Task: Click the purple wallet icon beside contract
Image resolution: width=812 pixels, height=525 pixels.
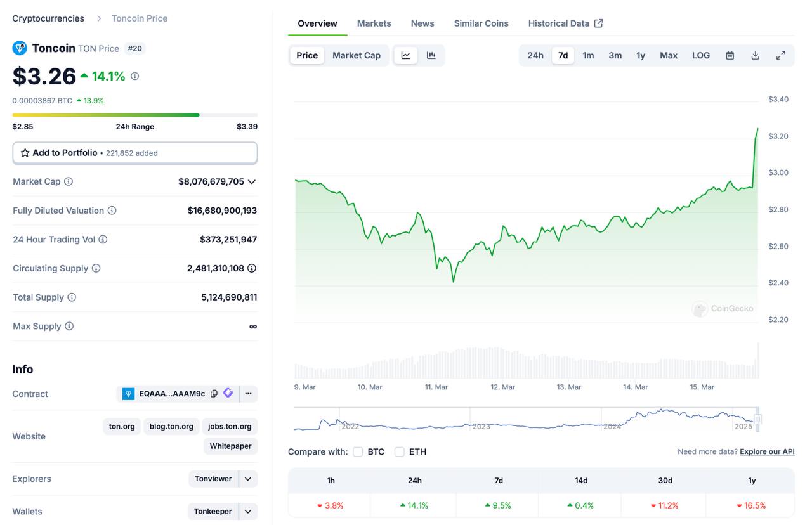Action: 228,393
